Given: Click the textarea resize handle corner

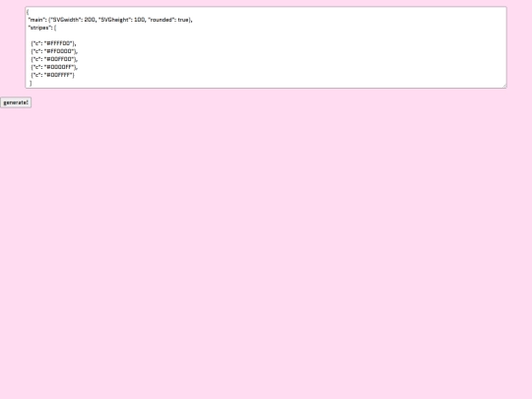Looking at the screenshot, I should click(504, 86).
